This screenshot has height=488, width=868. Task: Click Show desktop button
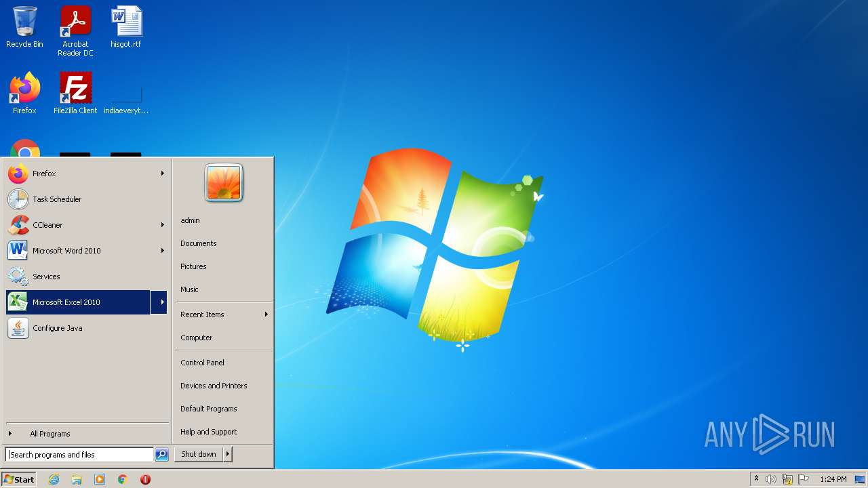pyautogui.click(x=860, y=479)
